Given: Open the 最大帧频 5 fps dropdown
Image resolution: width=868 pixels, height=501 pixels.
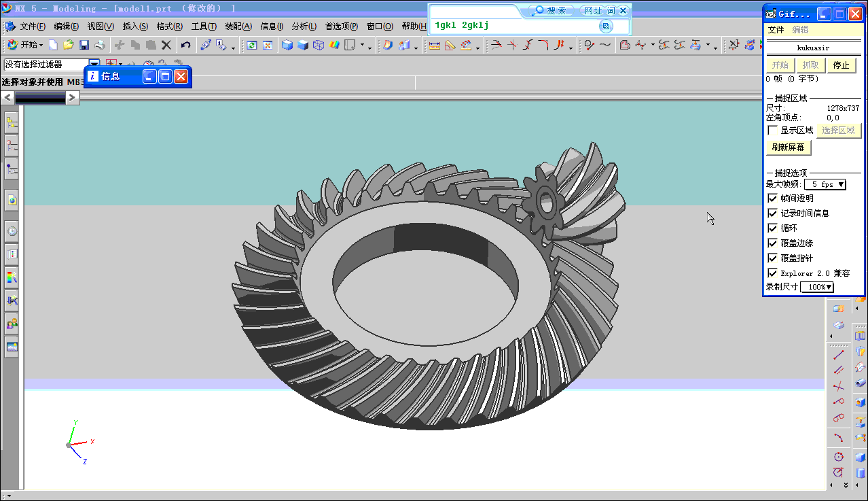Looking at the screenshot, I should tap(825, 184).
